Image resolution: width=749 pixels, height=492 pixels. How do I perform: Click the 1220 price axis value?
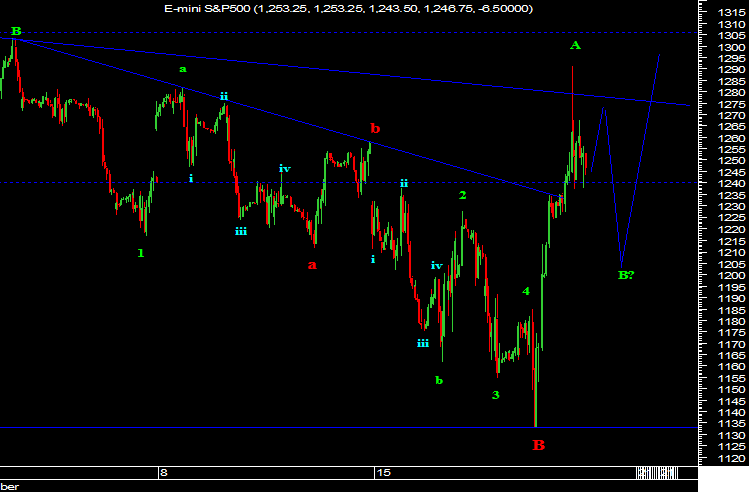click(731, 229)
